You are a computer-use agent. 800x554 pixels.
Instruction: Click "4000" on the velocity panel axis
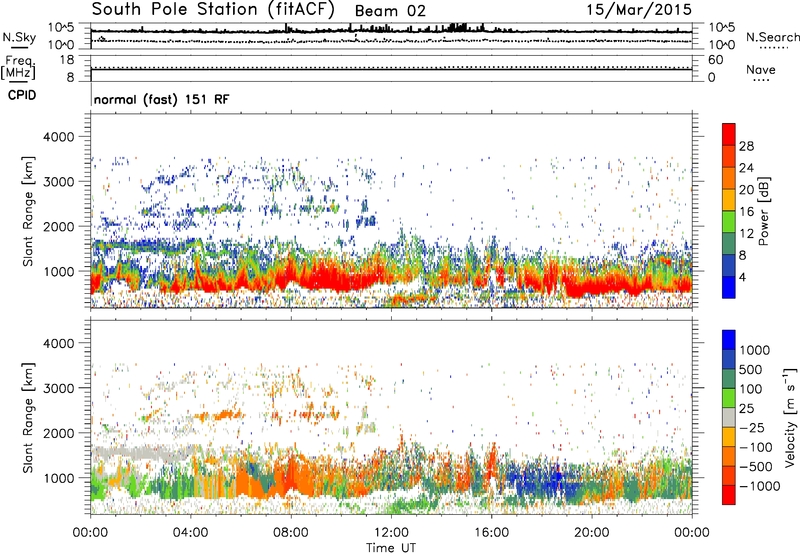(58, 343)
